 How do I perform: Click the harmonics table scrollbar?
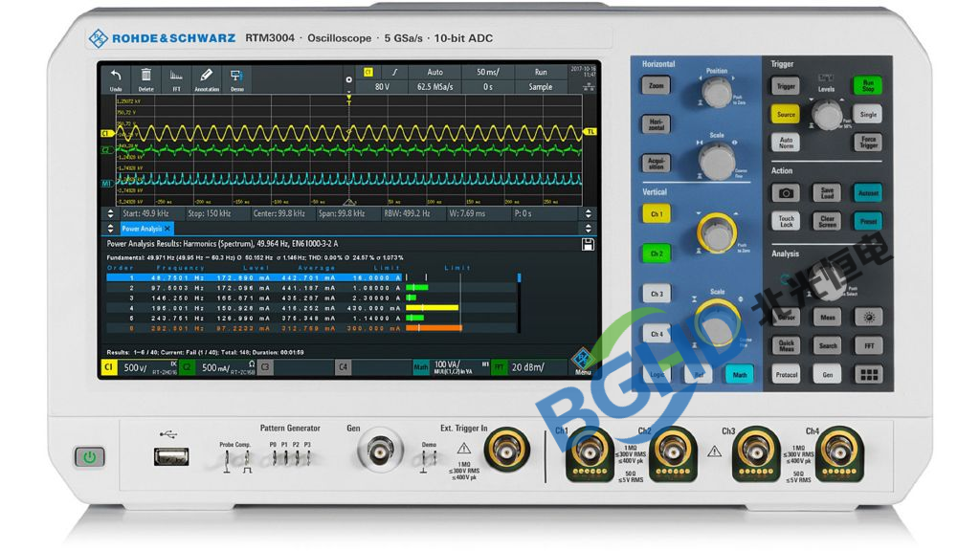click(519, 302)
